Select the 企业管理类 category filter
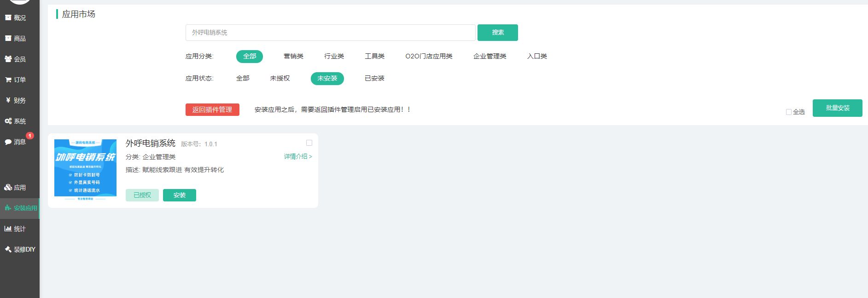This screenshot has height=298, width=868. click(x=489, y=56)
